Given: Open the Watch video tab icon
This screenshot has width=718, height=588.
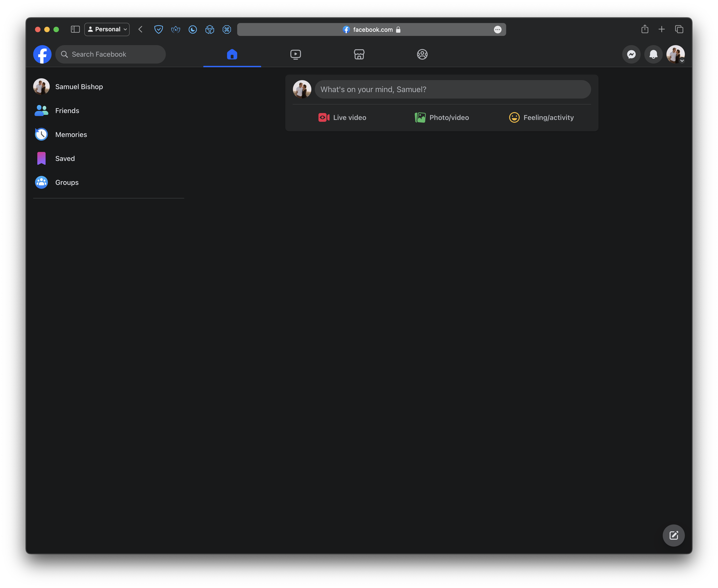Looking at the screenshot, I should coord(296,54).
